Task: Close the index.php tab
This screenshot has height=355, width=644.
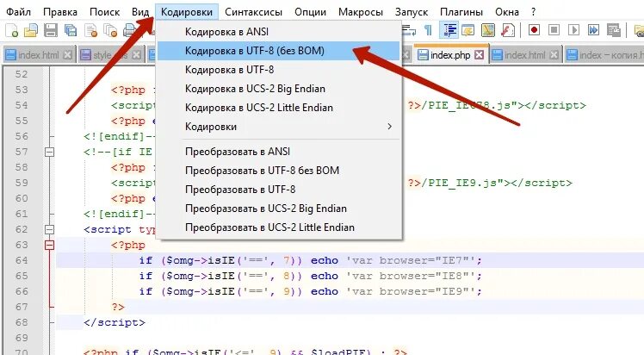Action: [x=480, y=54]
